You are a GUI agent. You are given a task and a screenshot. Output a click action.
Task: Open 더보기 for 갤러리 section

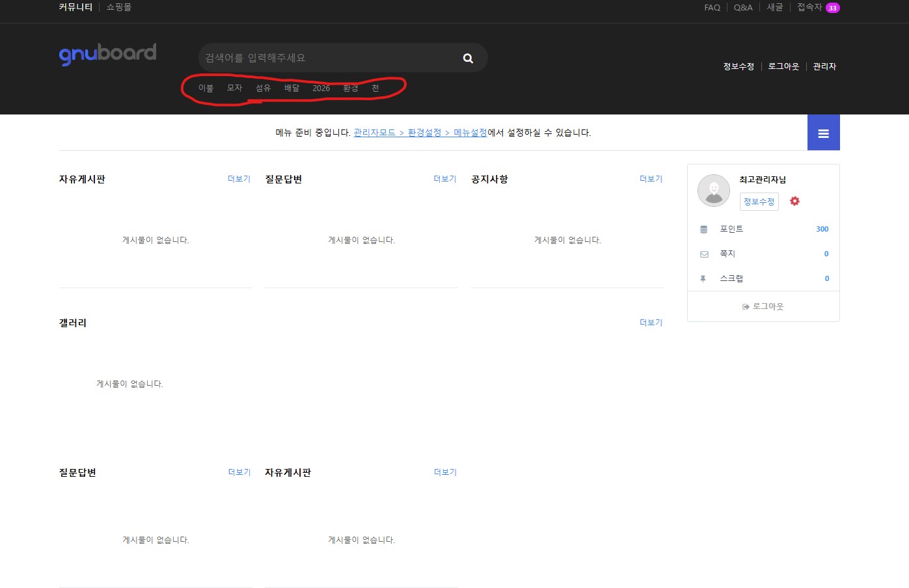651,323
